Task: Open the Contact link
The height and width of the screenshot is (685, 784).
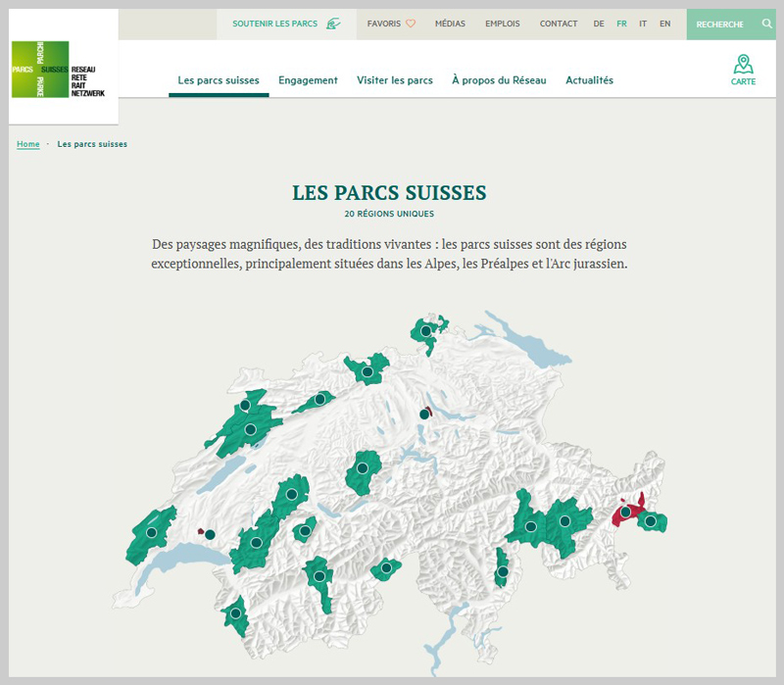Action: click(x=559, y=24)
